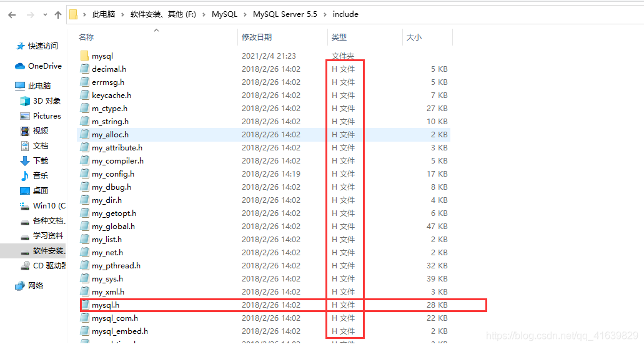Select the decimal.h file icon
The image size is (644, 347).
[x=84, y=69]
